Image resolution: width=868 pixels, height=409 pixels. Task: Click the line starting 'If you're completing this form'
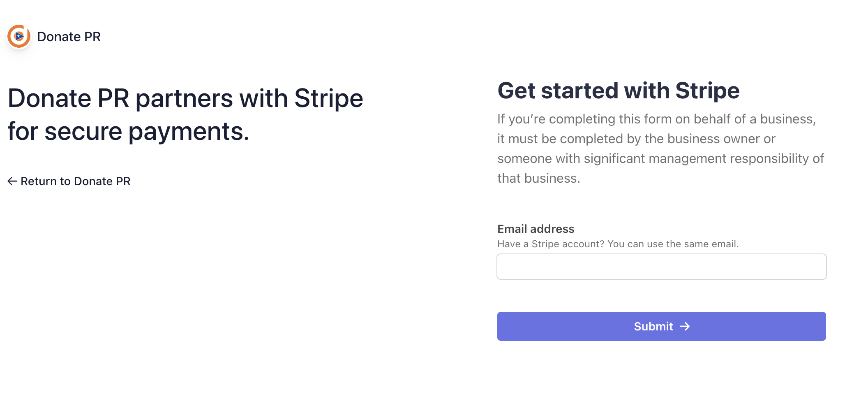point(656,119)
